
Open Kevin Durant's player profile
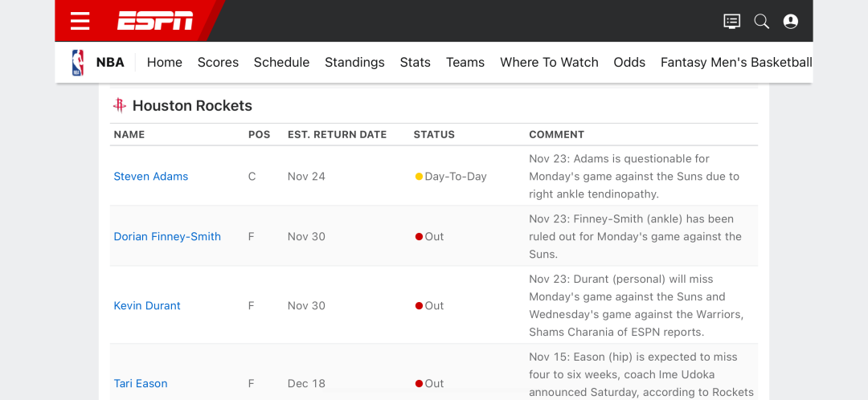(147, 306)
